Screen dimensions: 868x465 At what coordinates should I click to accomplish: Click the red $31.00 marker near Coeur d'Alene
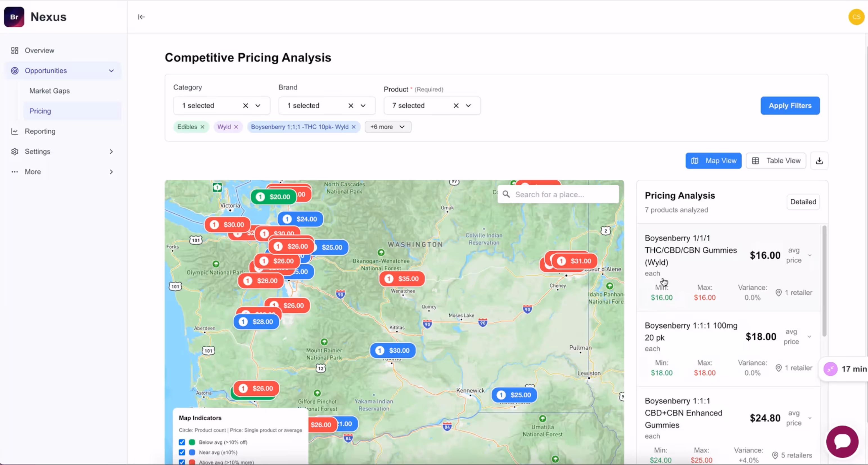574,261
